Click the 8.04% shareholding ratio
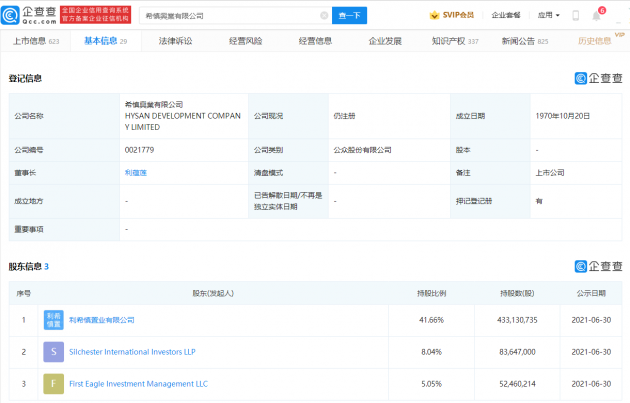Image resolution: width=630 pixels, height=403 pixels. coord(432,352)
